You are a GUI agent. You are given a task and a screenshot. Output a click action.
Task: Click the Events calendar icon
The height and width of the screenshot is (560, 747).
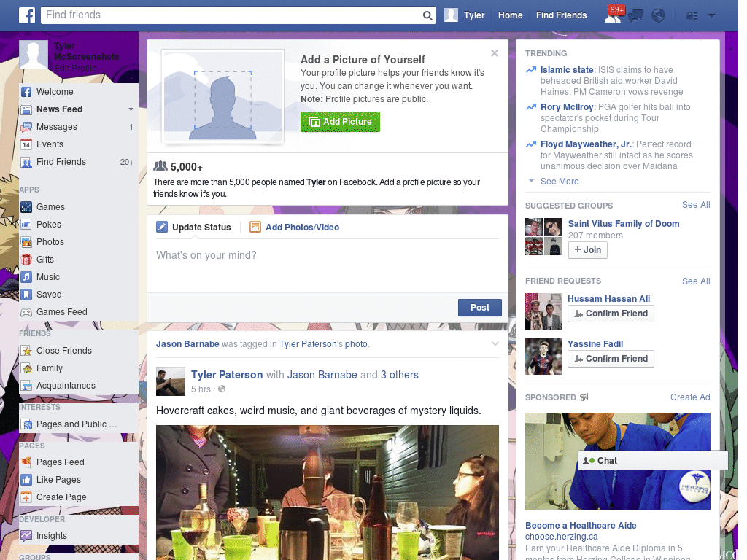point(26,144)
